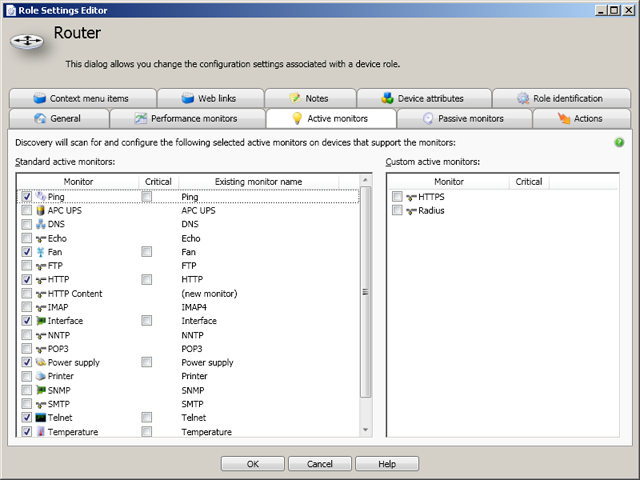Screen dimensions: 640x480
Task: Enable the Radius custom monitor checkbox
Action: pos(398,211)
